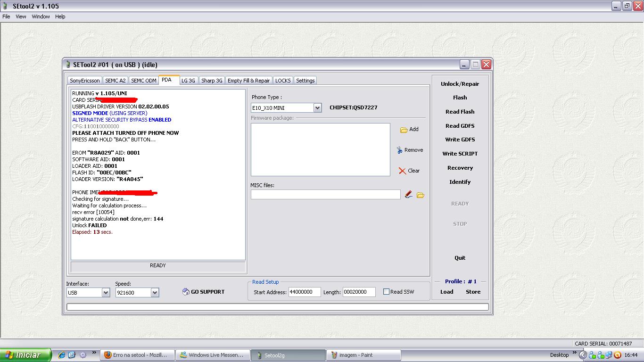The height and width of the screenshot is (362, 644).
Task: Click the Write GDFS button
Action: tap(460, 140)
